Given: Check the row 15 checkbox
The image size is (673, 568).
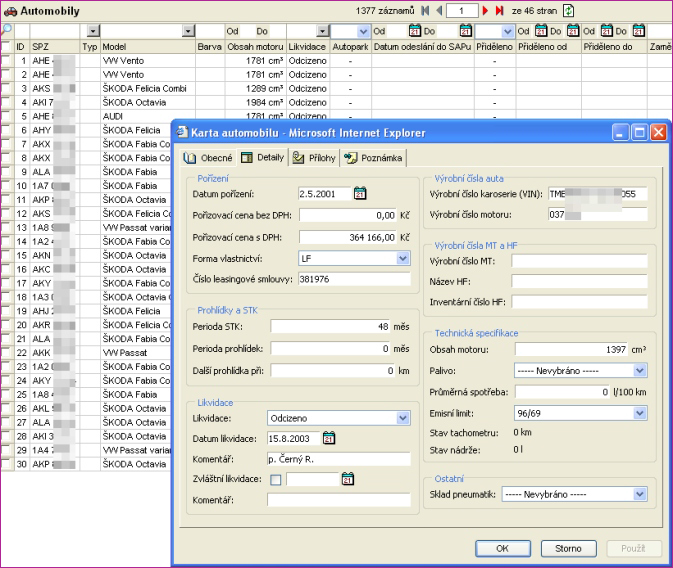Looking at the screenshot, I should pos(6,255).
